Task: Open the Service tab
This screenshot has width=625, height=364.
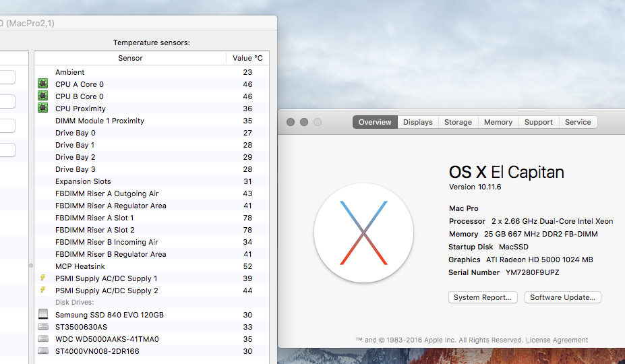Action: click(x=578, y=122)
